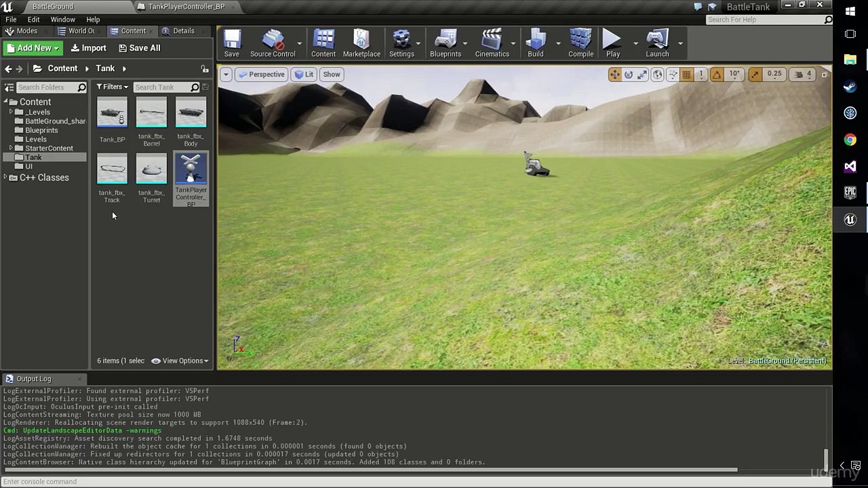Open the viewport options arrow menu
868x488 pixels.
[226, 75]
